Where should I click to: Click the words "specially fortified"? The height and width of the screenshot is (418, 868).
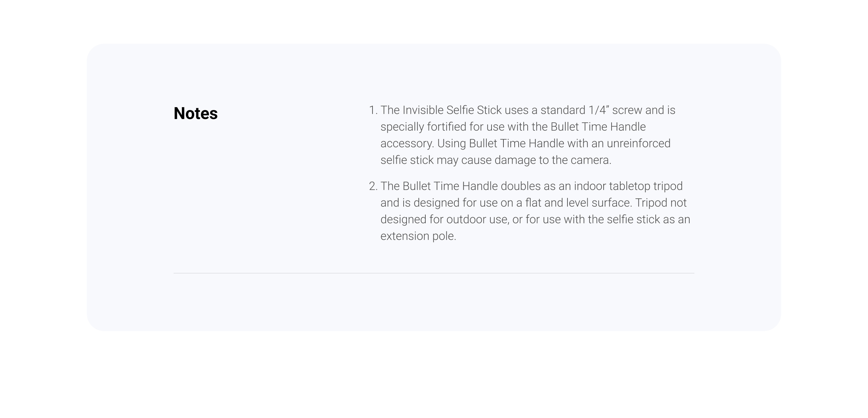click(x=423, y=127)
